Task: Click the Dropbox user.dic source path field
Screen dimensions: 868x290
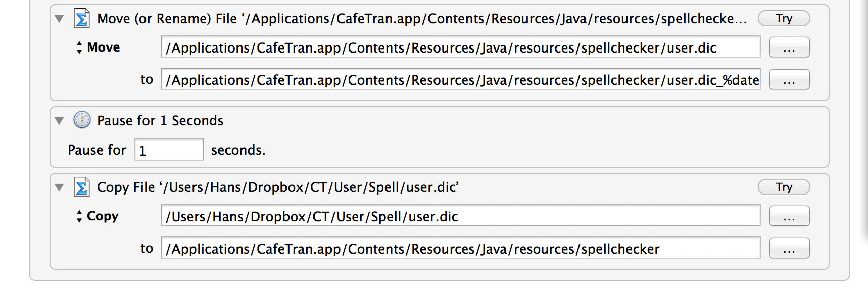Action: (x=460, y=216)
